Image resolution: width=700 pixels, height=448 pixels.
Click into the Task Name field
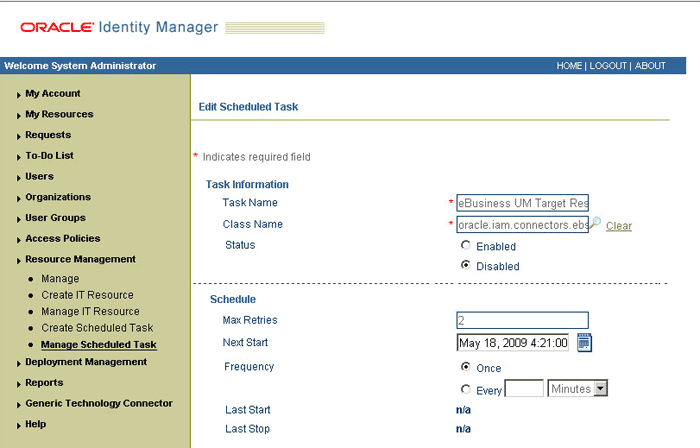pyautogui.click(x=522, y=203)
